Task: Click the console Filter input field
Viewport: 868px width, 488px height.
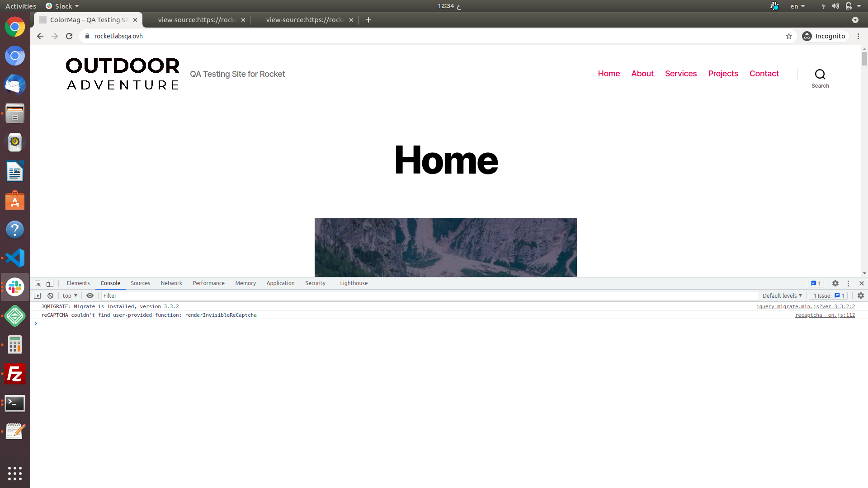Action: click(429, 296)
